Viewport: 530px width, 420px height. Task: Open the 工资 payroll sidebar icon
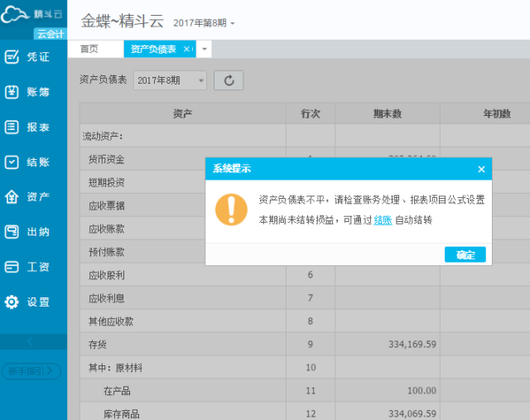click(x=12, y=267)
